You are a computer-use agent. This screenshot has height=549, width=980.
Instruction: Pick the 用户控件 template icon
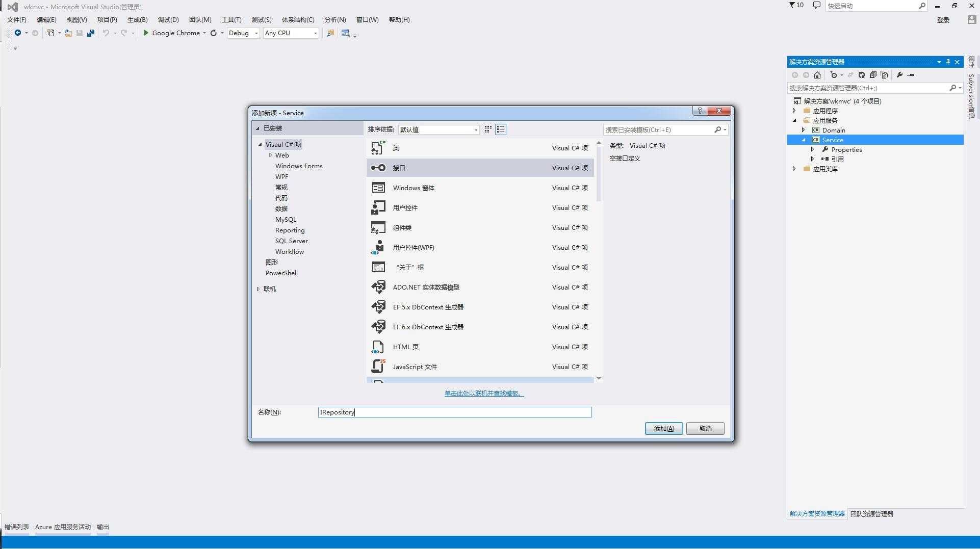pyautogui.click(x=378, y=207)
